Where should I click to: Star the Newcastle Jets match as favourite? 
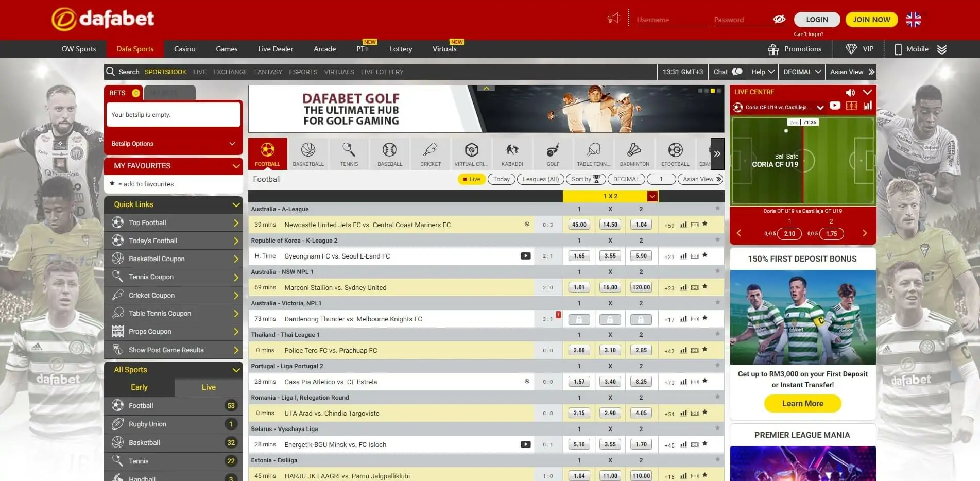704,225
